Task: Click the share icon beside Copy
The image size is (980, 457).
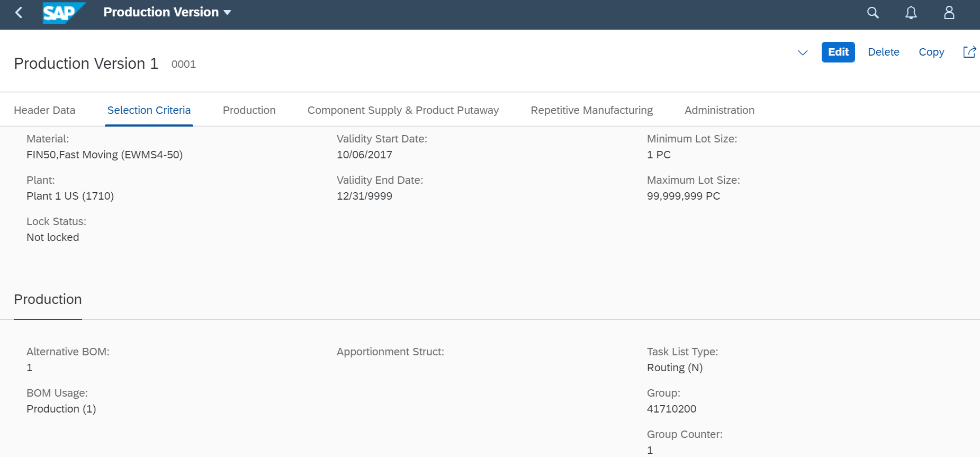Action: click(969, 52)
